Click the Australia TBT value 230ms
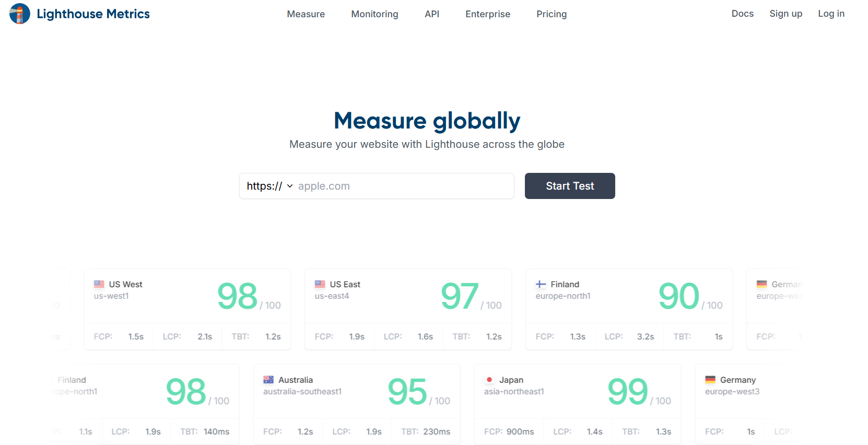The height and width of the screenshot is (445, 868). point(437,432)
